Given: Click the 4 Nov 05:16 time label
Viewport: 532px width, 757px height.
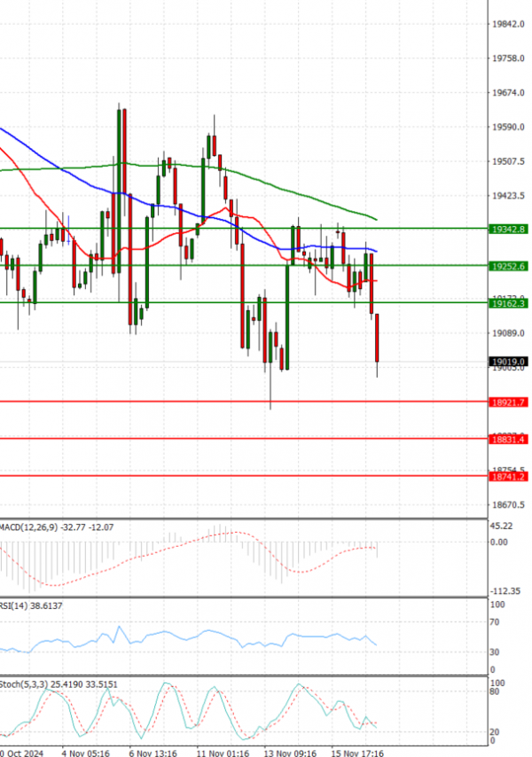Looking at the screenshot, I should pos(85,751).
